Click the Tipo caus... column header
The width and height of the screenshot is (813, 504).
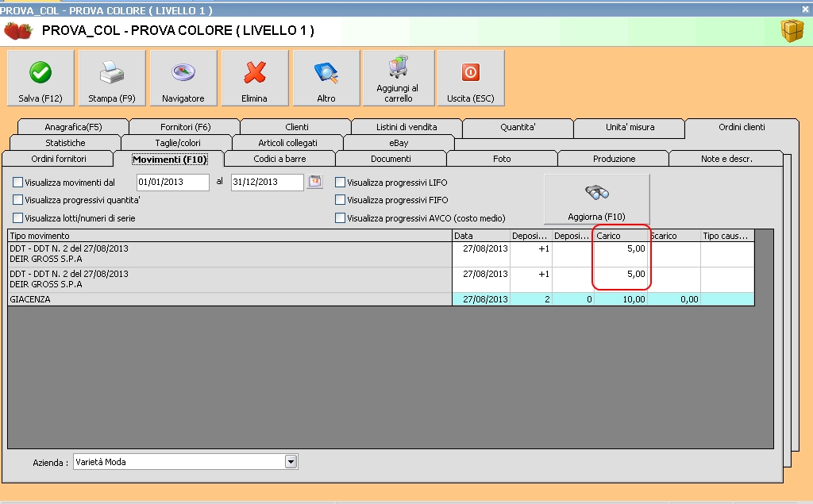[x=727, y=236]
